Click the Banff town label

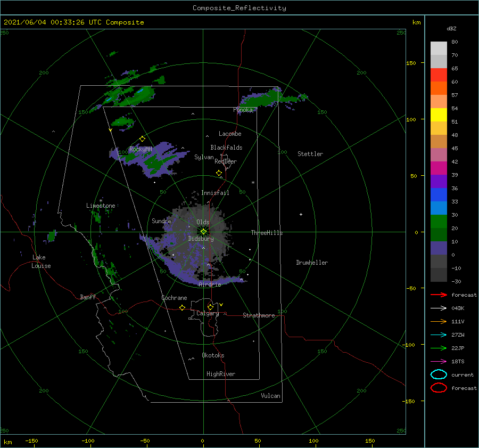point(88,297)
